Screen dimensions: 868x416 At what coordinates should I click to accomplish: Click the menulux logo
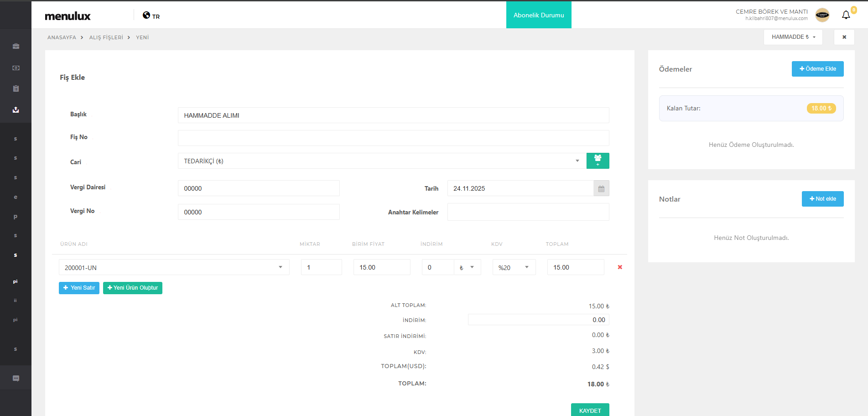pyautogui.click(x=68, y=16)
